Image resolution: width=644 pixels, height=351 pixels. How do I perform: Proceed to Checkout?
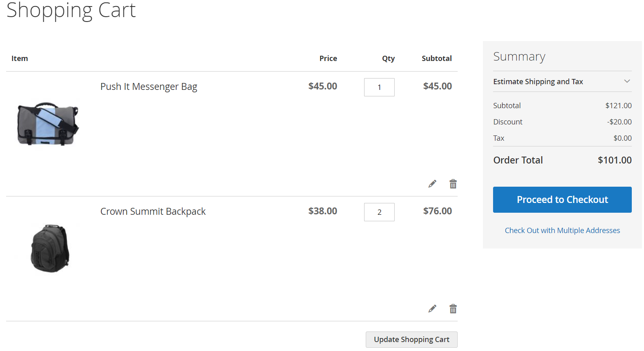(562, 200)
